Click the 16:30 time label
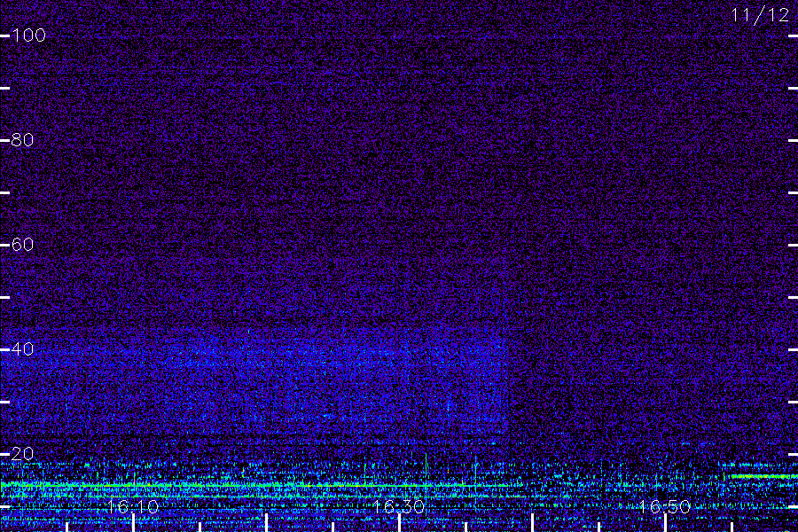The height and width of the screenshot is (532, 798). (398, 506)
